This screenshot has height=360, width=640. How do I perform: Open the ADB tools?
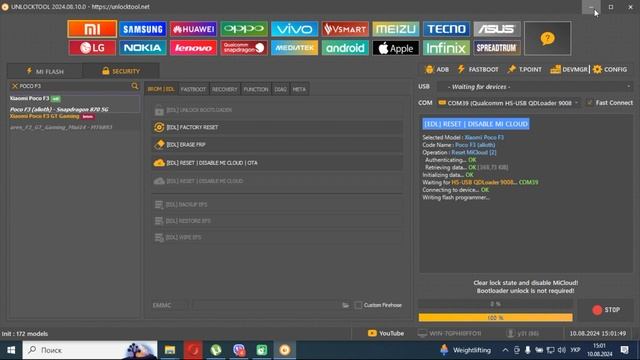click(x=437, y=69)
